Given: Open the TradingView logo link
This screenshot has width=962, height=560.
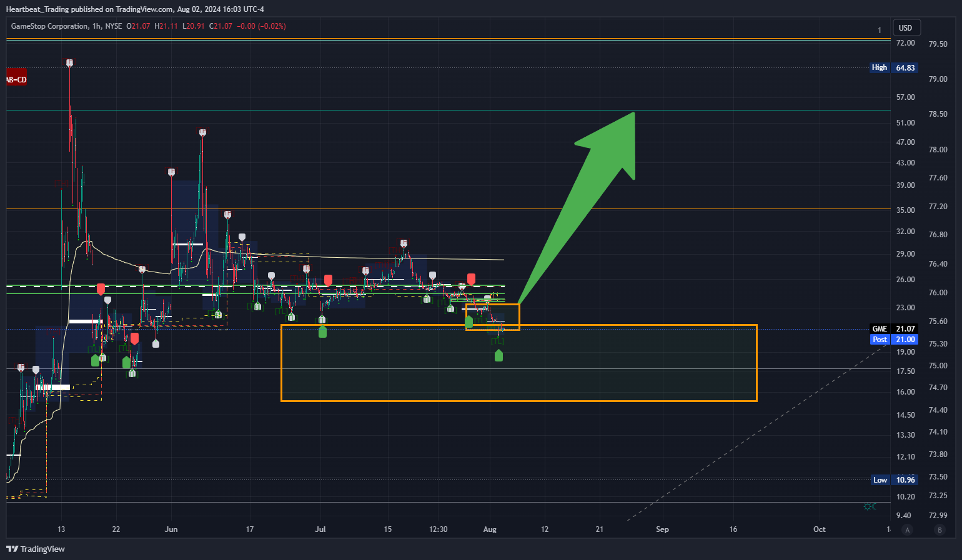Looking at the screenshot, I should click(x=36, y=549).
